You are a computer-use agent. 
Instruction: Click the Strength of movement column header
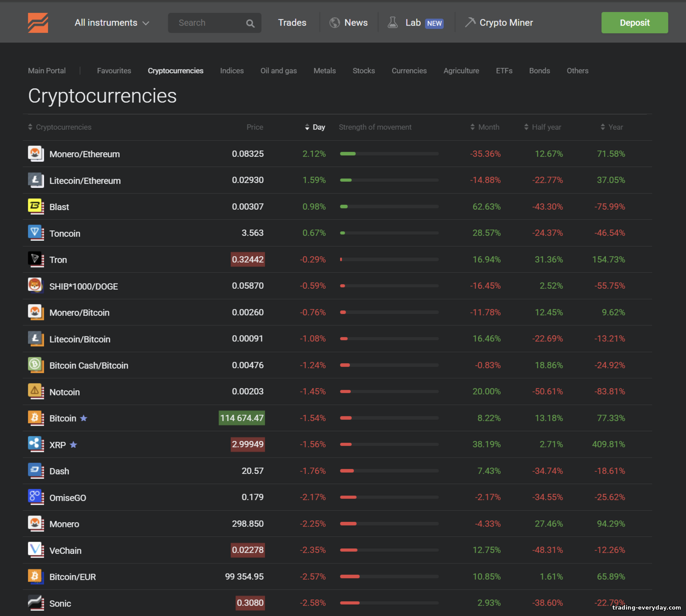[375, 127]
